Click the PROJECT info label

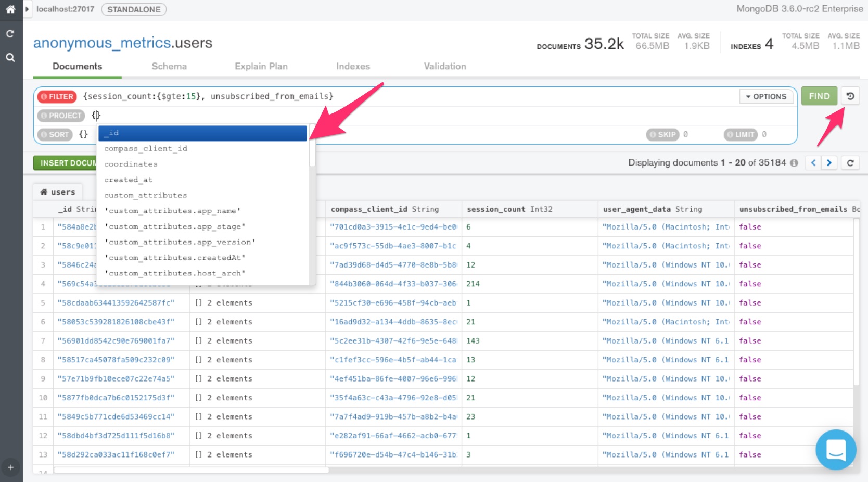click(x=61, y=116)
